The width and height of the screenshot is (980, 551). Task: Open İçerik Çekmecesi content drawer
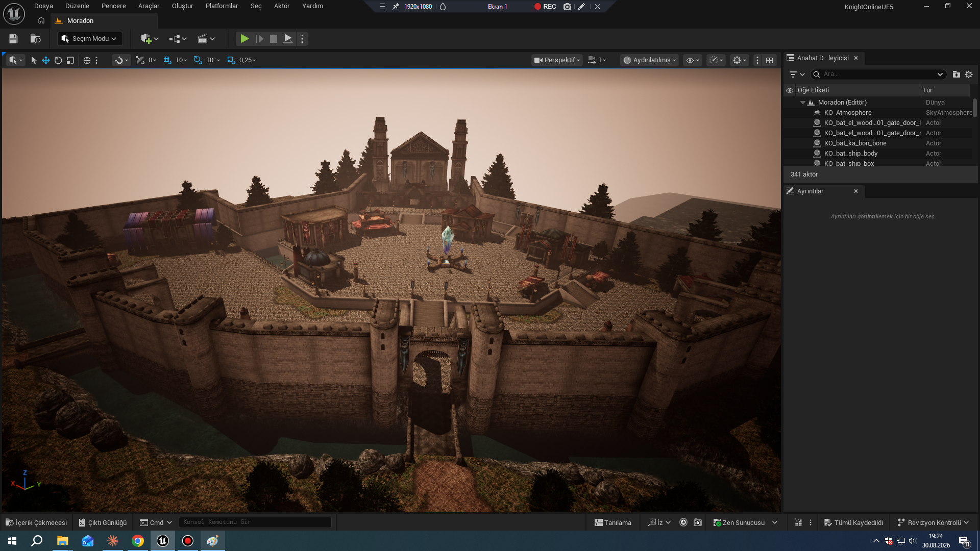click(36, 522)
